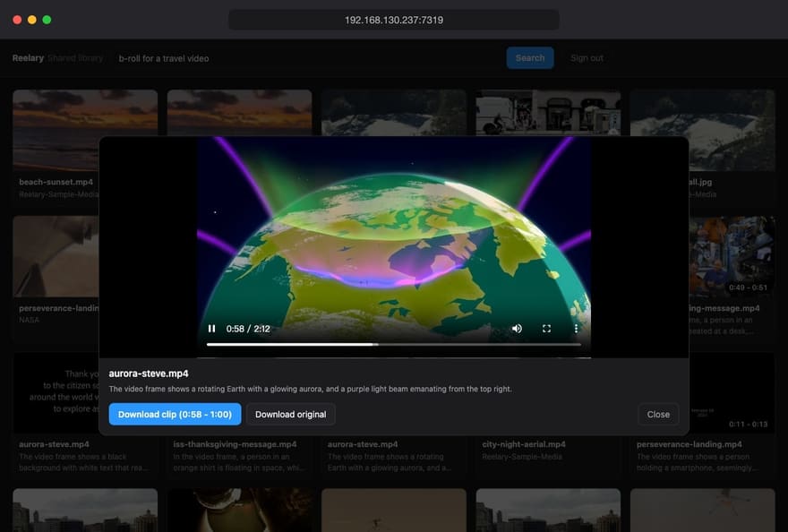
Task: Open the second sunset video thumbnail
Action: 239,113
